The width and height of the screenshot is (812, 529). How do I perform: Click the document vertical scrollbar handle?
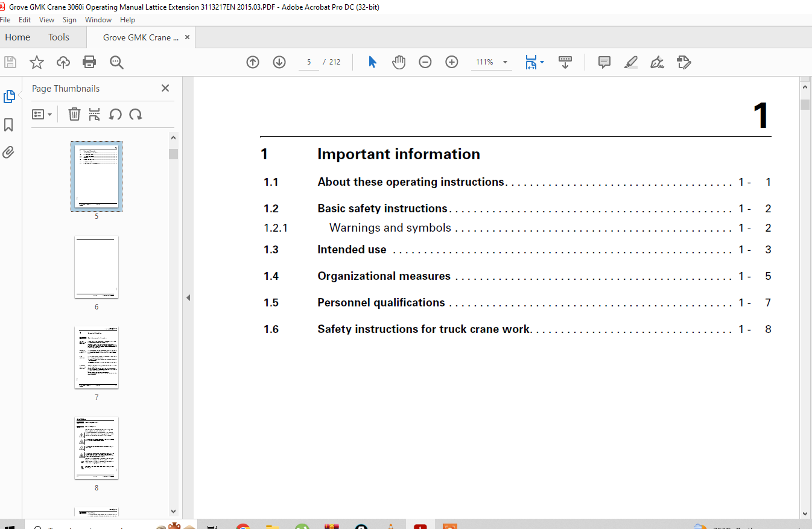pyautogui.click(x=805, y=104)
